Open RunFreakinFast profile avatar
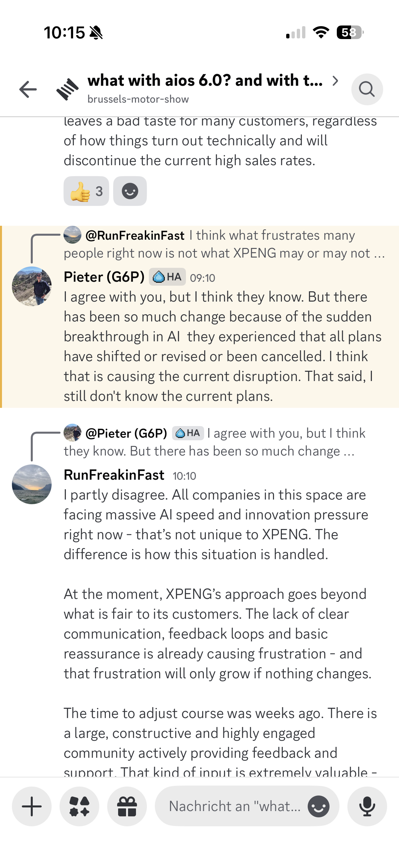Viewport: 399px width, 868px height. (32, 484)
